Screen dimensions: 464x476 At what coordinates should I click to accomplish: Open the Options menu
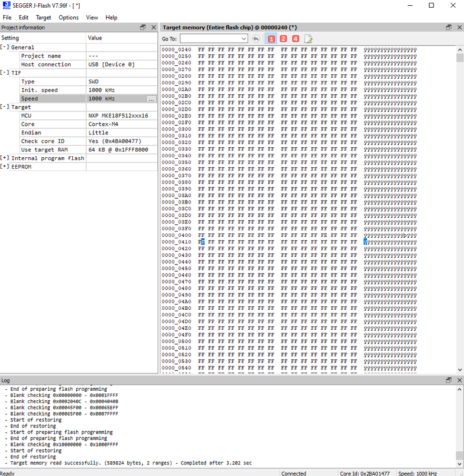point(69,18)
